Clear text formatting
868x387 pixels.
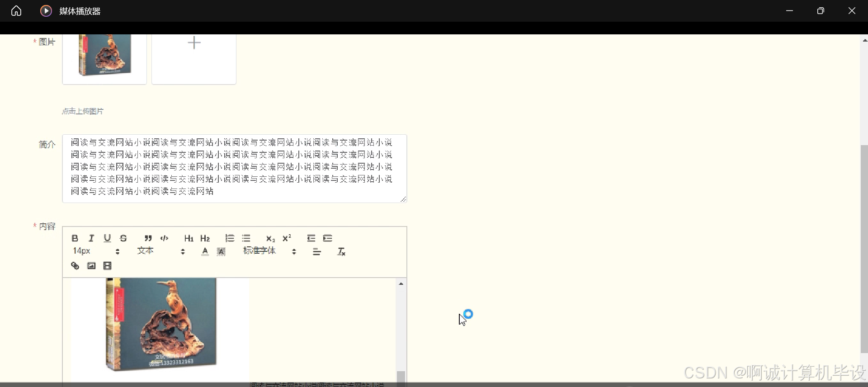pos(341,252)
